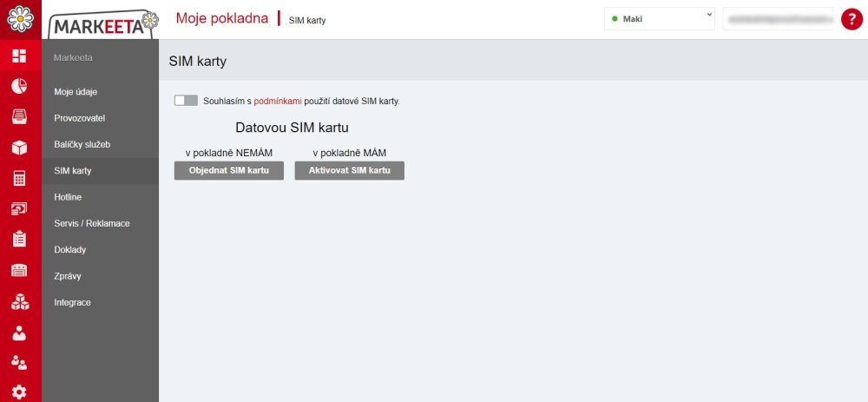Expand the Maki cash register dropdown

point(660,19)
